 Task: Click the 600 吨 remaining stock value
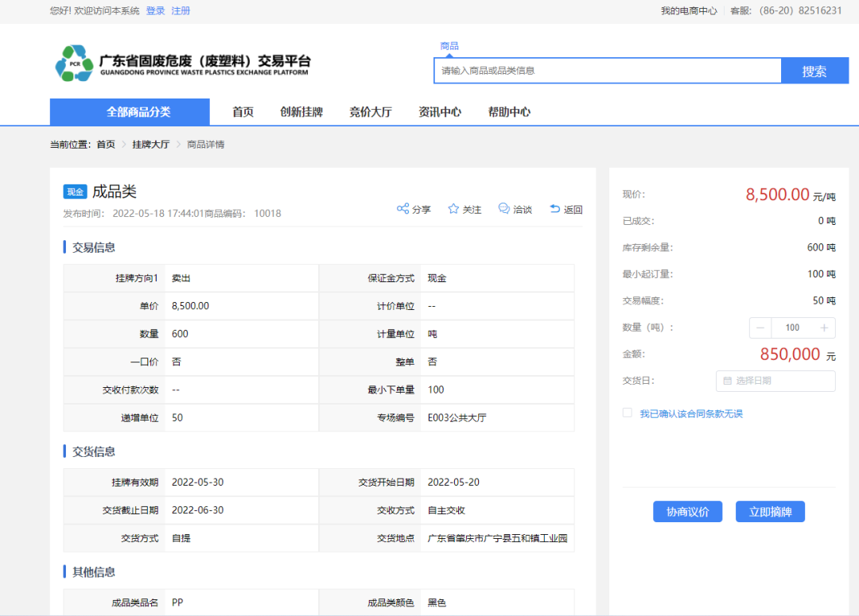(x=821, y=247)
